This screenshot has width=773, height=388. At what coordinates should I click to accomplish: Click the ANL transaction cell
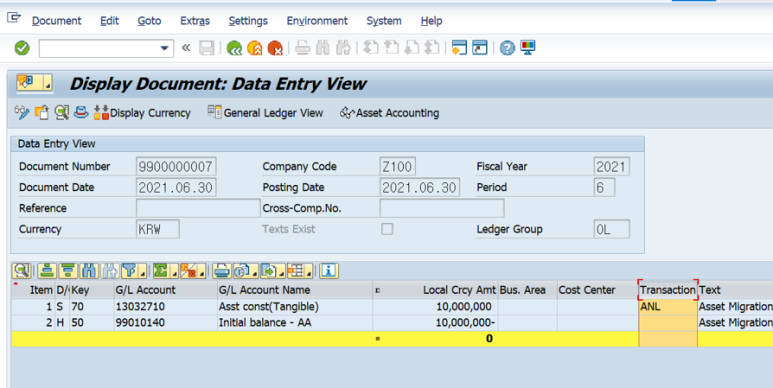668,307
